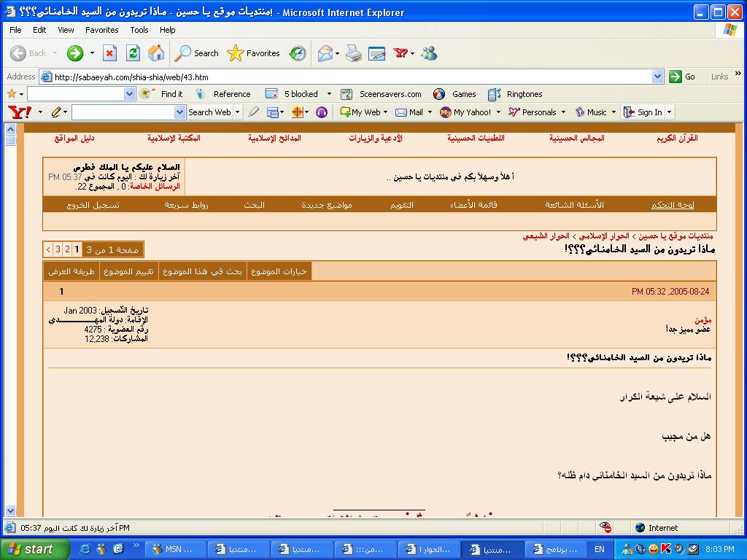Viewport: 747px width, 560px height.
Task: Click the orange target icon on Yahoo toolbar
Action: 298,112
